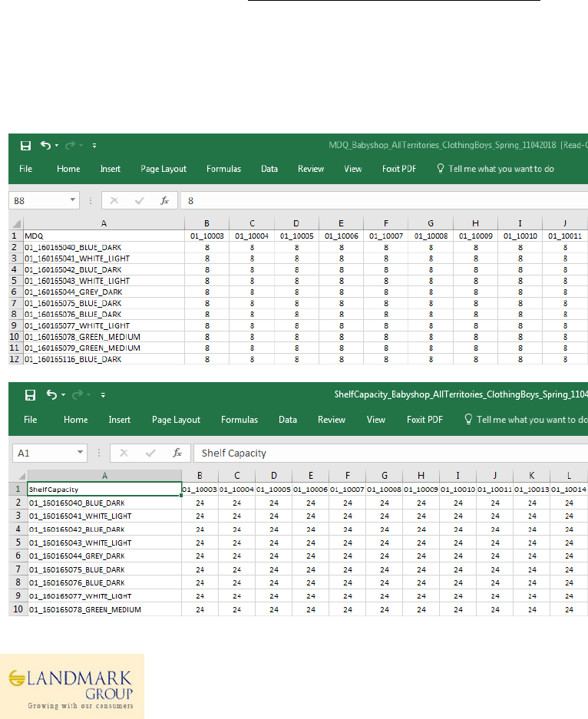Click the Name Box showing B8

point(39,200)
